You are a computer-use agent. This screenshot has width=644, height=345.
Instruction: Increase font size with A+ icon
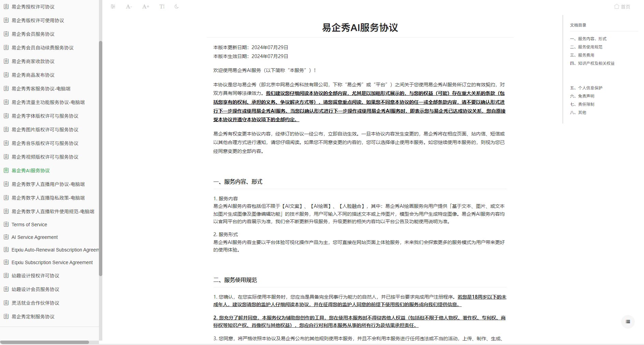pyautogui.click(x=145, y=6)
